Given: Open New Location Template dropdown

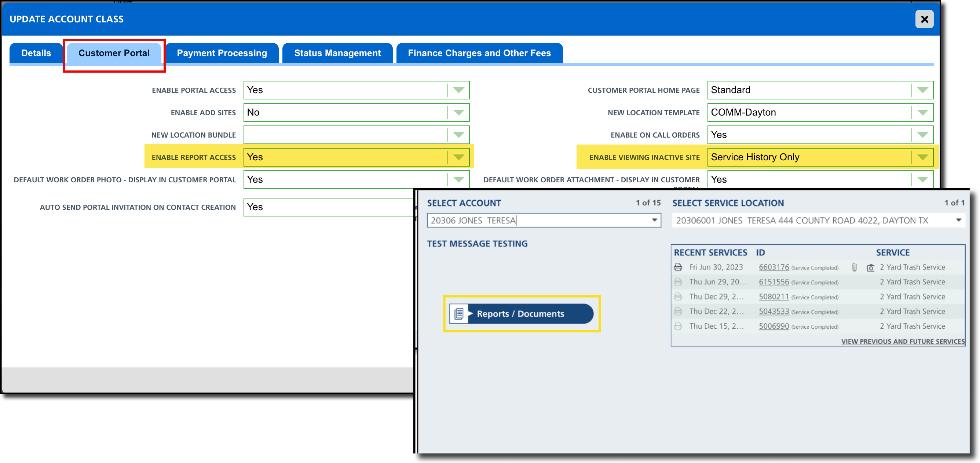Looking at the screenshot, I should click(x=922, y=113).
